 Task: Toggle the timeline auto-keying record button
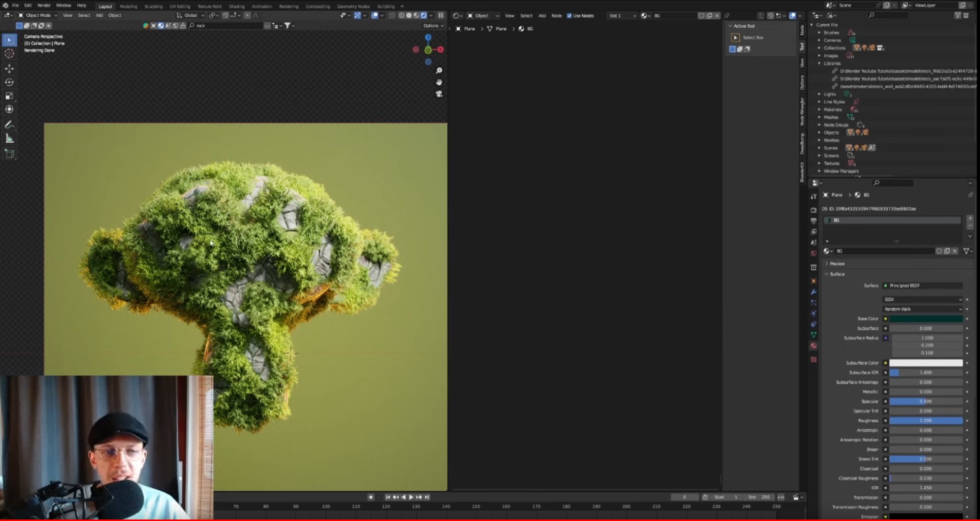371,497
